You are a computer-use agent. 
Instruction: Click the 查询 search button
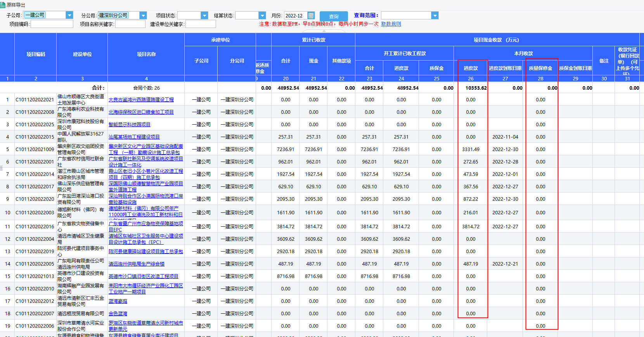[334, 16]
